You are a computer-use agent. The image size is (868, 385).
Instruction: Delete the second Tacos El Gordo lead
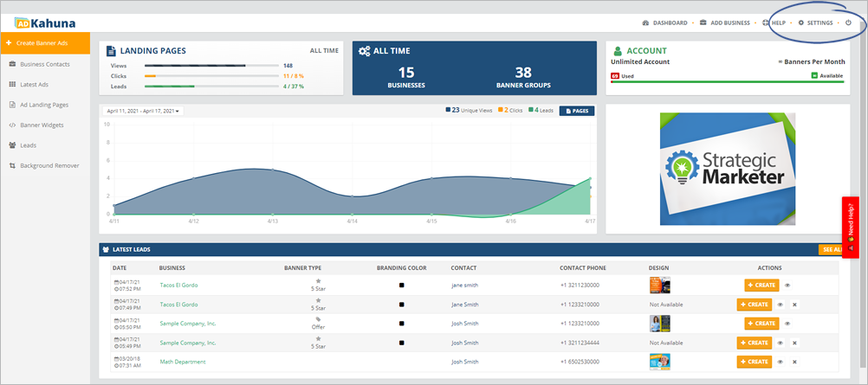794,305
